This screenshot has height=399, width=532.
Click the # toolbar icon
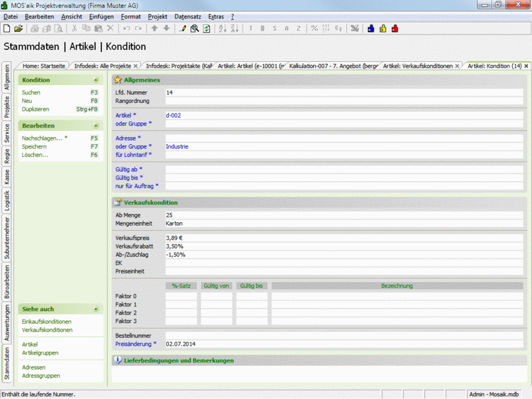point(263,29)
